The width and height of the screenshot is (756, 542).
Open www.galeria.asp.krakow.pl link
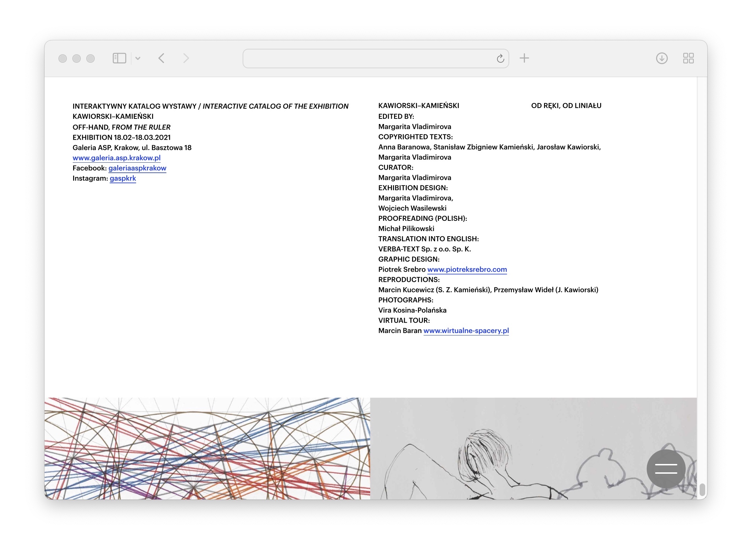point(117,158)
